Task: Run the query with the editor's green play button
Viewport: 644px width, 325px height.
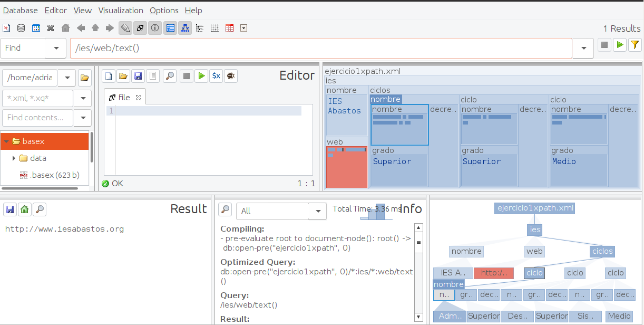Action: (x=201, y=76)
